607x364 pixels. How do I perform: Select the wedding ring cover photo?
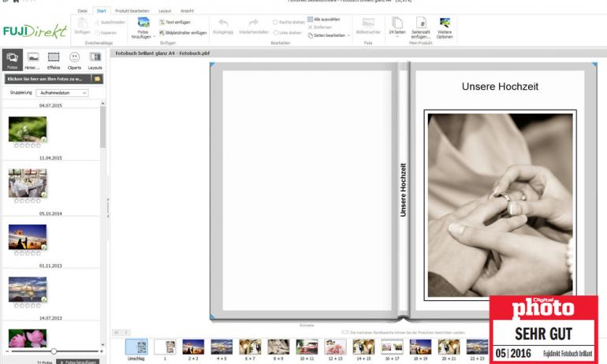click(x=500, y=205)
